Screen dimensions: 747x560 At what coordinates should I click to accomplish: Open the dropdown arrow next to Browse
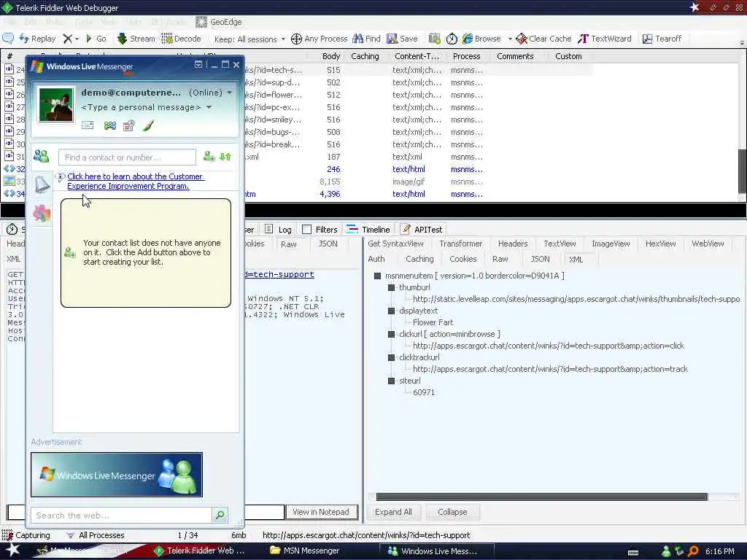(x=509, y=39)
